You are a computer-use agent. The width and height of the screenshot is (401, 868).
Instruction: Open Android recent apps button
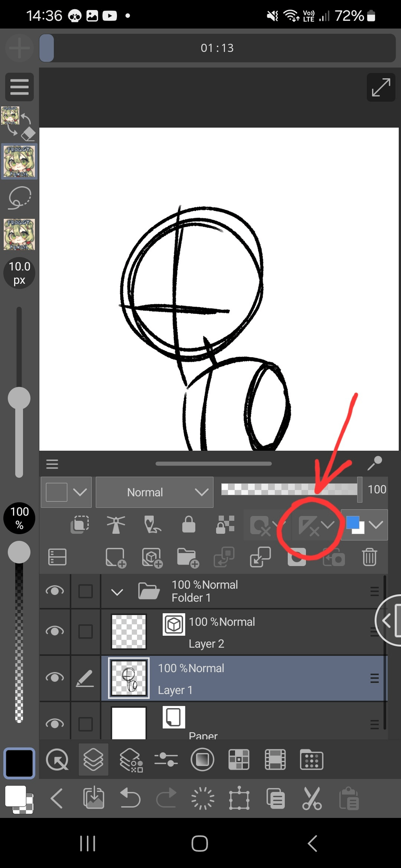[x=88, y=843]
